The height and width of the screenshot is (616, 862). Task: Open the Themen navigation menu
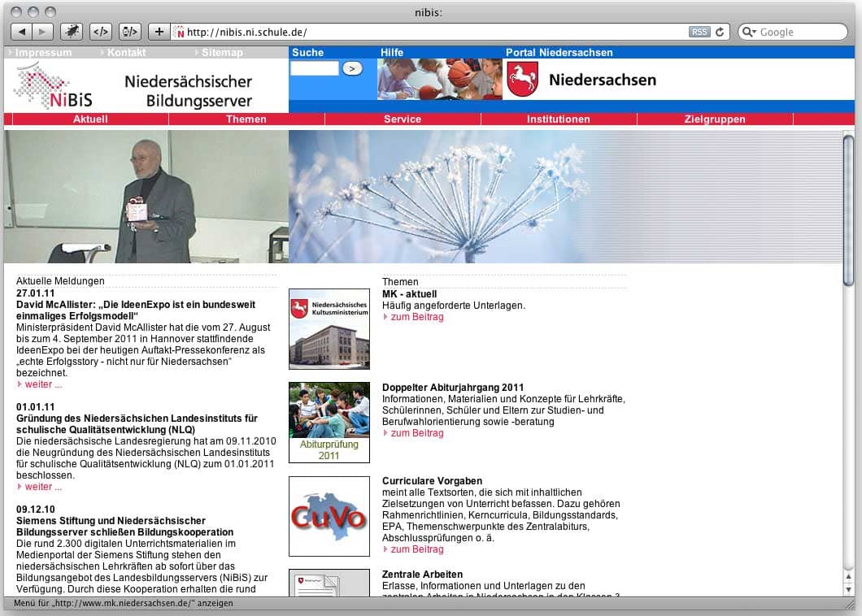[x=246, y=119]
